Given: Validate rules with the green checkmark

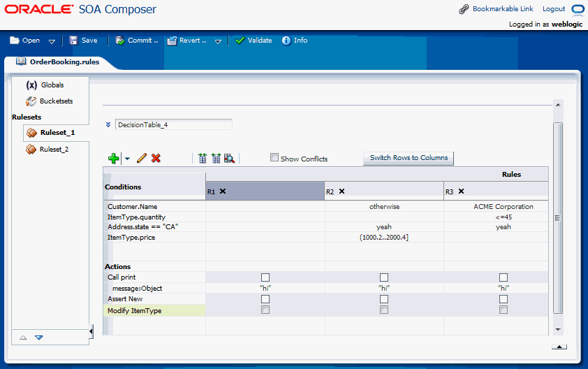Looking at the screenshot, I should coord(253,40).
